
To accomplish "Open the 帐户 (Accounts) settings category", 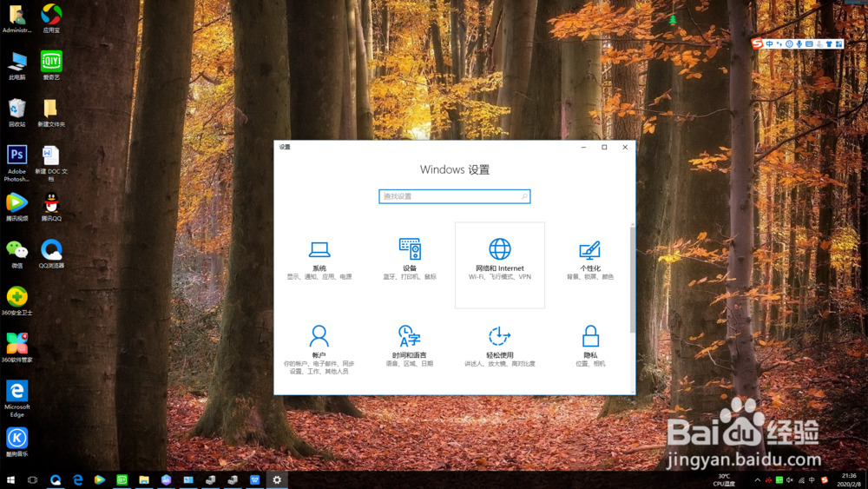I will tap(319, 353).
